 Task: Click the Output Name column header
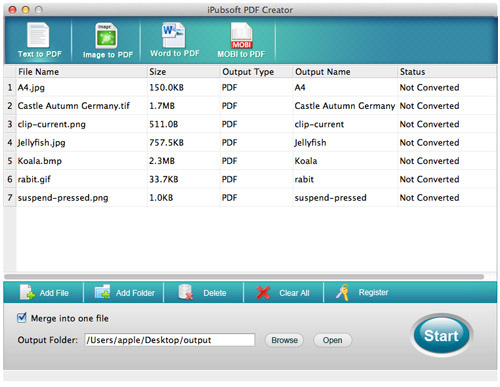coord(345,72)
